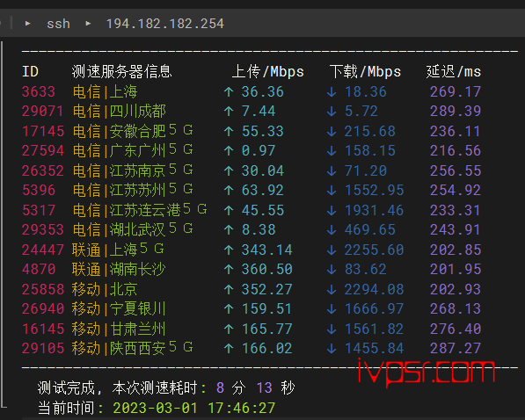Click latency value 201.95

(x=456, y=269)
